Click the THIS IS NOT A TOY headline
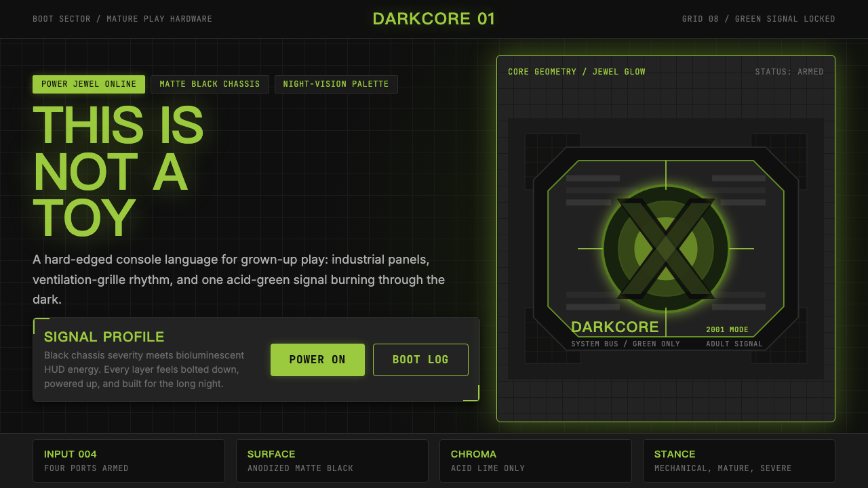Screen dimensions: 868x488 click(118, 171)
